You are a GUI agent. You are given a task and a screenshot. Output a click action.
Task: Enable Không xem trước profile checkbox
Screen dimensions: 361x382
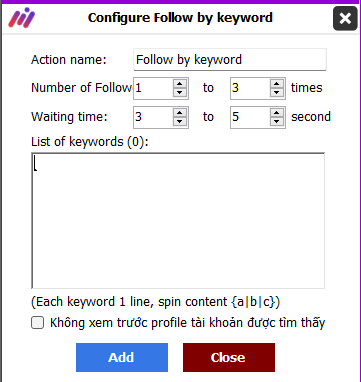(37, 323)
